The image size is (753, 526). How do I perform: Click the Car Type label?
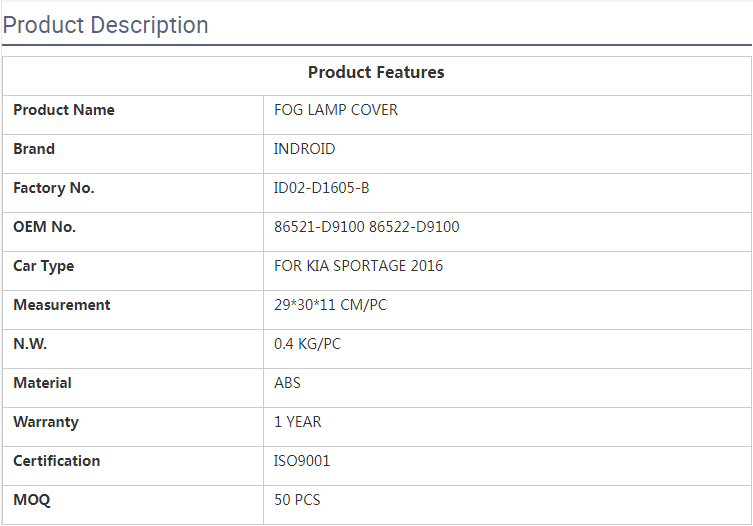(44, 266)
